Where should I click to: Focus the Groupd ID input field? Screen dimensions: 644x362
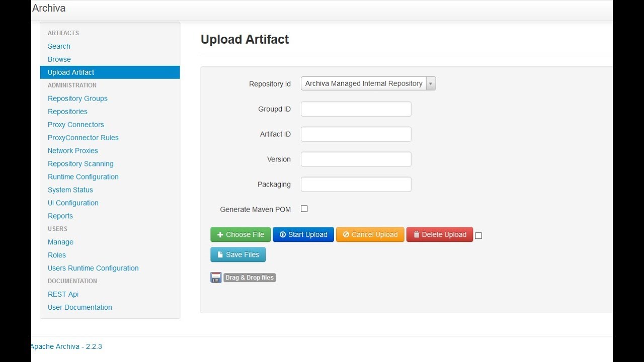(x=356, y=109)
